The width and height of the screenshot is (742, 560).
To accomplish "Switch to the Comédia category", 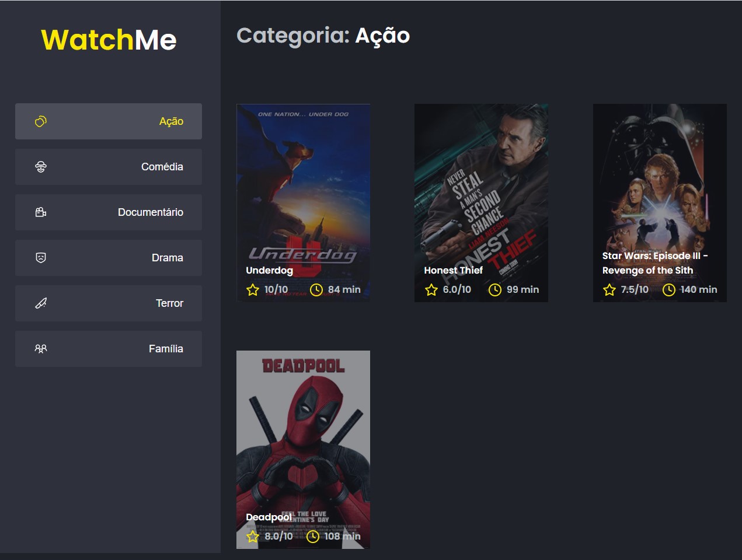I will 109,167.
